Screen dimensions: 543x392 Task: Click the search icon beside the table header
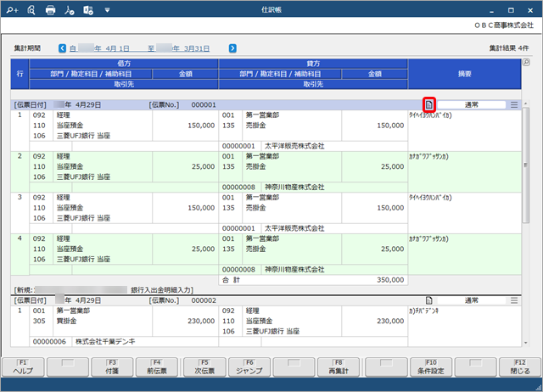click(x=526, y=62)
